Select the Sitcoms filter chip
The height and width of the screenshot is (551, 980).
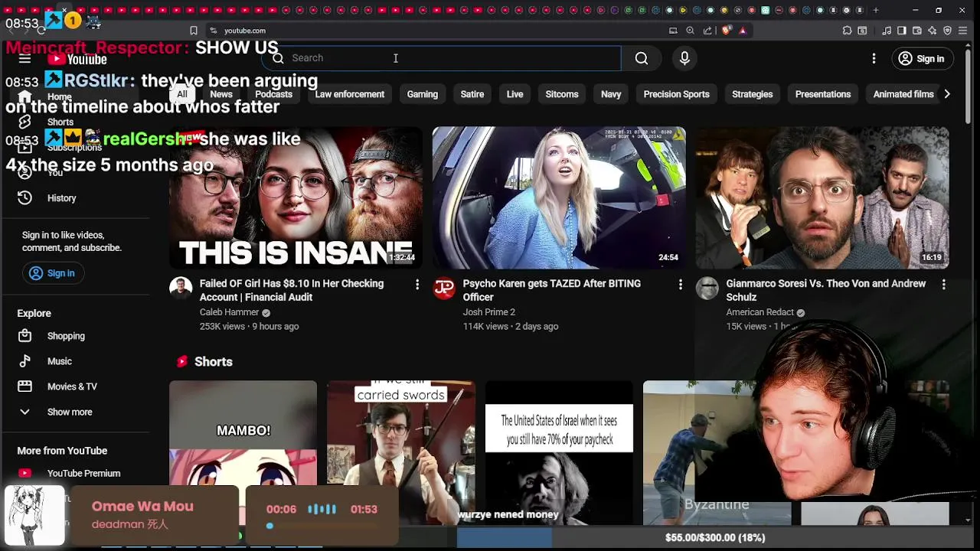point(562,94)
